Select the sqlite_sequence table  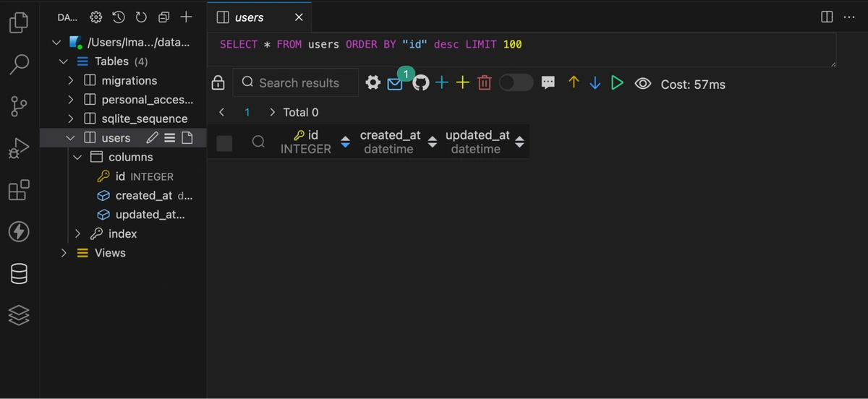pos(144,119)
